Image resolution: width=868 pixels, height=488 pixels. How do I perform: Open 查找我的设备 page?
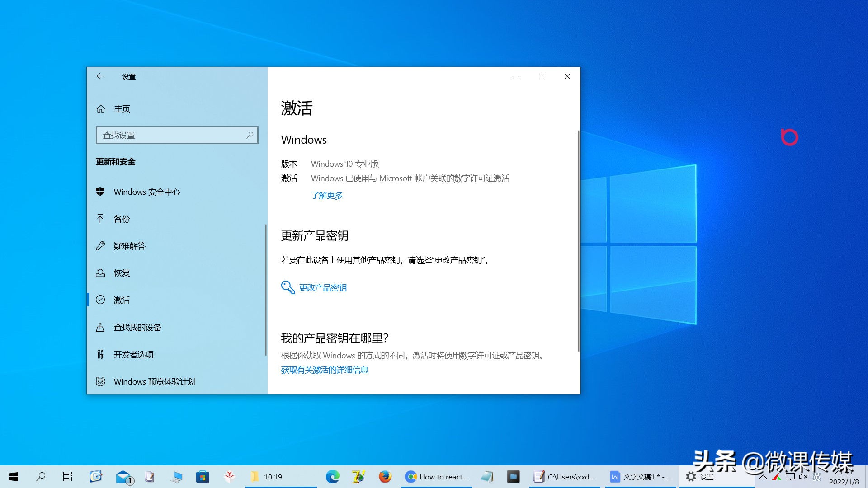tap(138, 327)
